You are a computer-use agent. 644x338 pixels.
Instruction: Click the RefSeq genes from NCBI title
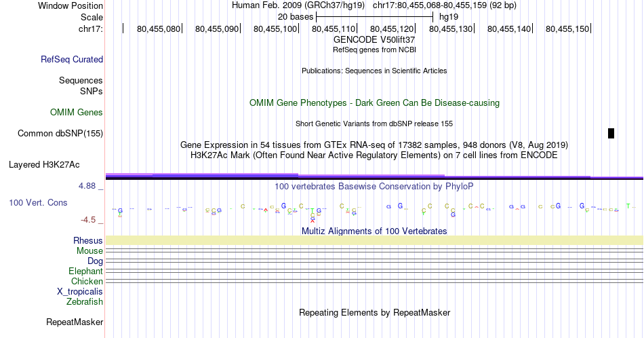pyautogui.click(x=374, y=50)
